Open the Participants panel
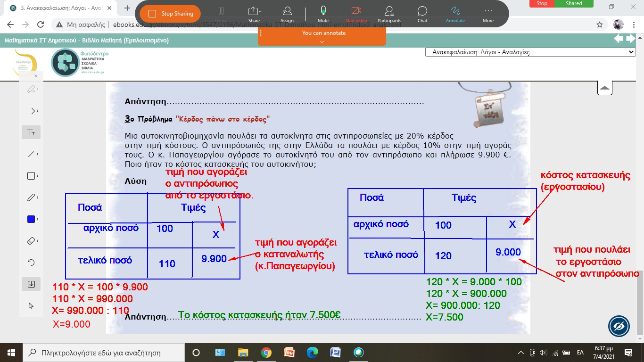The width and height of the screenshot is (644, 362). (389, 14)
